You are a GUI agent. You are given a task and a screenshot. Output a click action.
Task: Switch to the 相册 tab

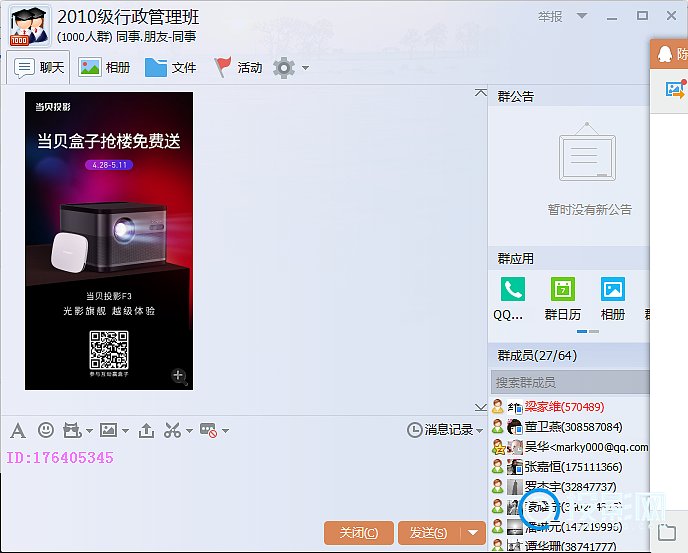coord(104,68)
